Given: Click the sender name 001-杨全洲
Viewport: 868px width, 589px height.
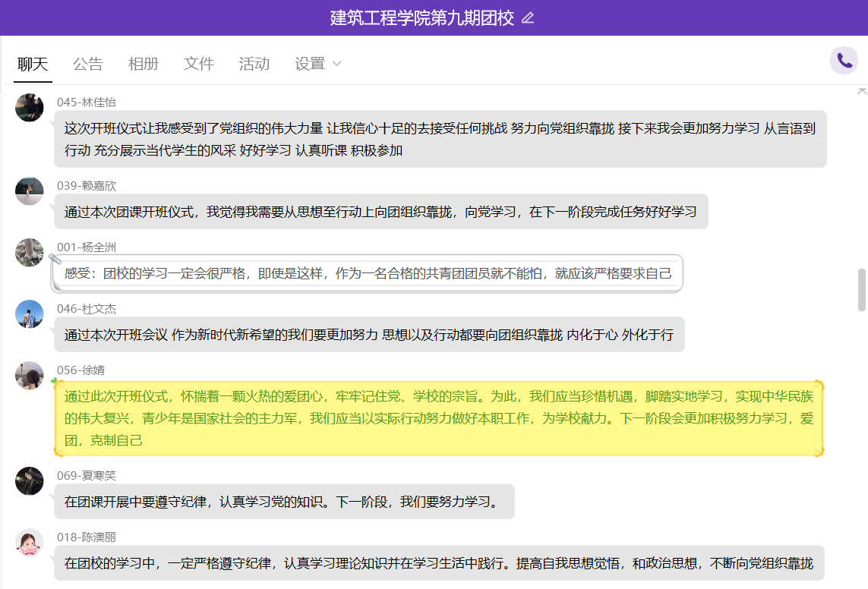Looking at the screenshot, I should pyautogui.click(x=87, y=247).
